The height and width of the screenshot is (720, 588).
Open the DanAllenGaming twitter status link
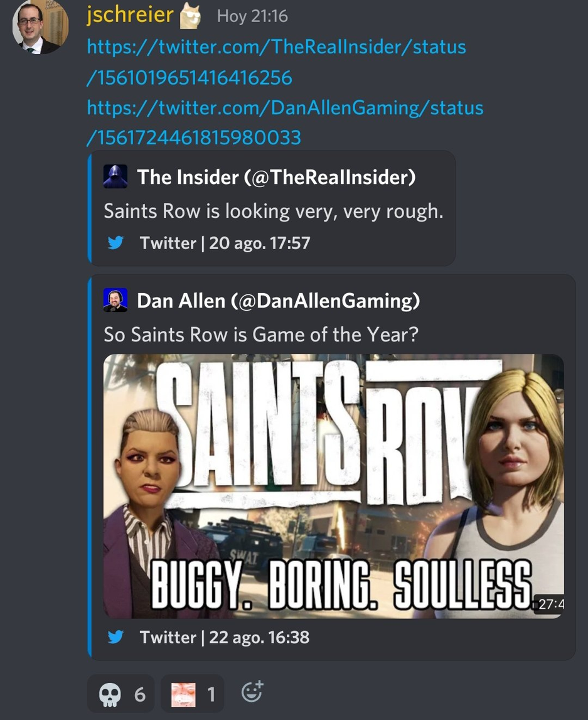coord(285,122)
